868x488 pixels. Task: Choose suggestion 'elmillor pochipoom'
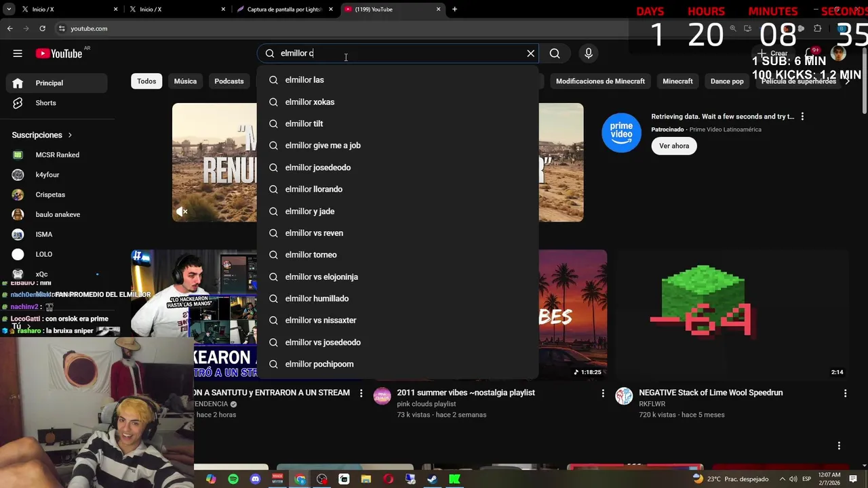397,364
